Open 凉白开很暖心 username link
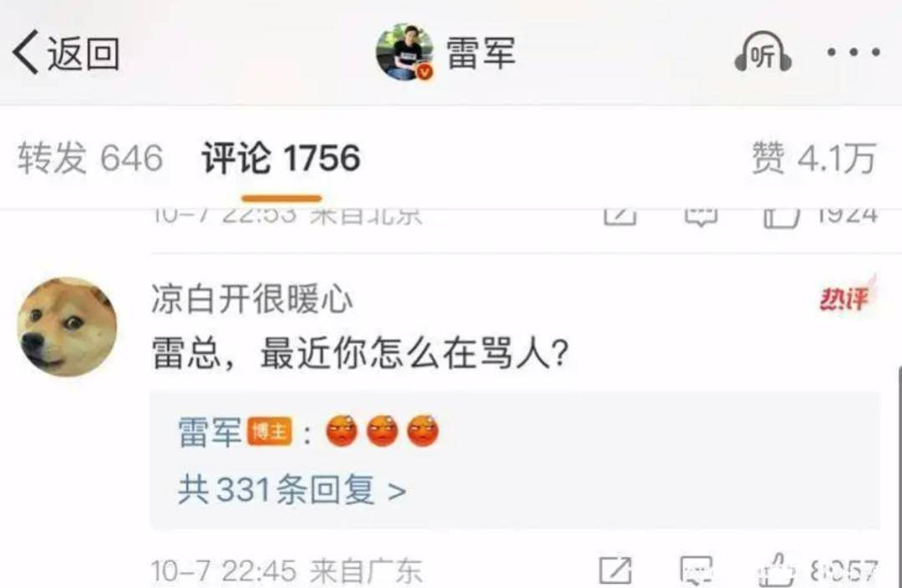The width and height of the screenshot is (902, 588). coord(252,299)
